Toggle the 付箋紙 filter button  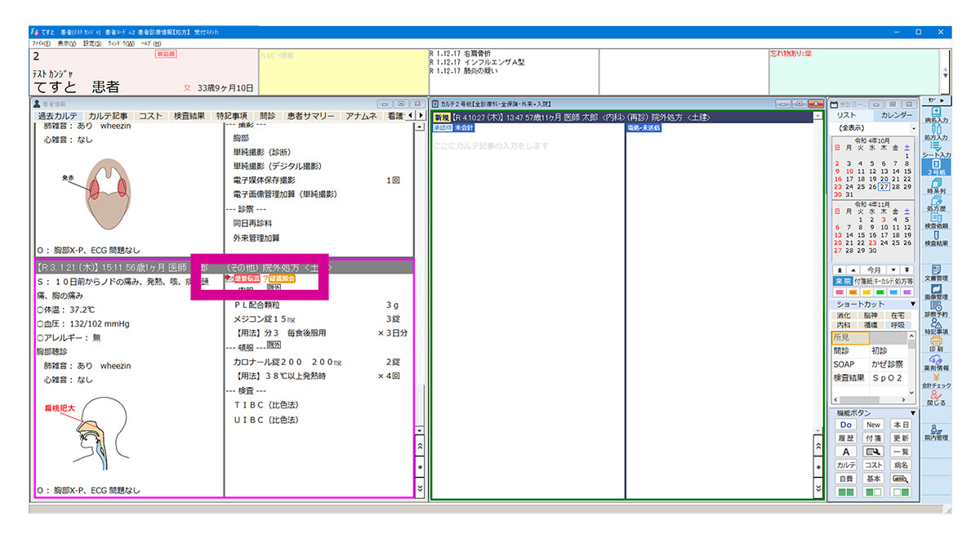[862, 281]
